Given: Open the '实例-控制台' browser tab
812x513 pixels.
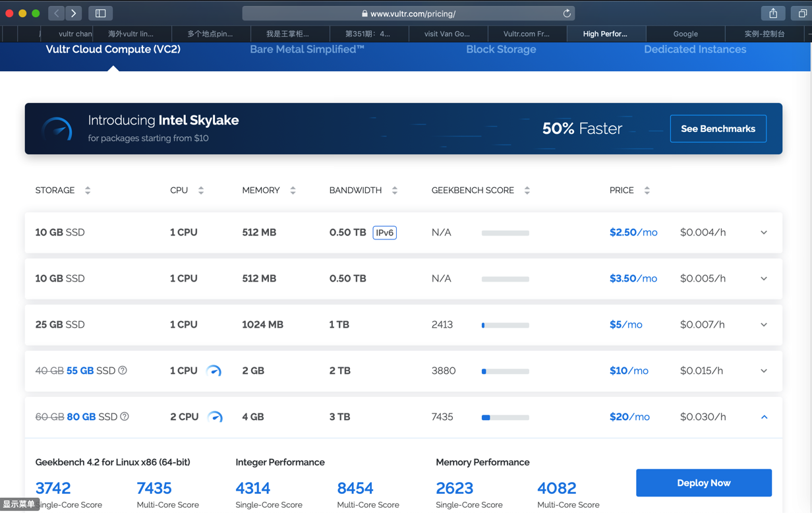Looking at the screenshot, I should 765,34.
